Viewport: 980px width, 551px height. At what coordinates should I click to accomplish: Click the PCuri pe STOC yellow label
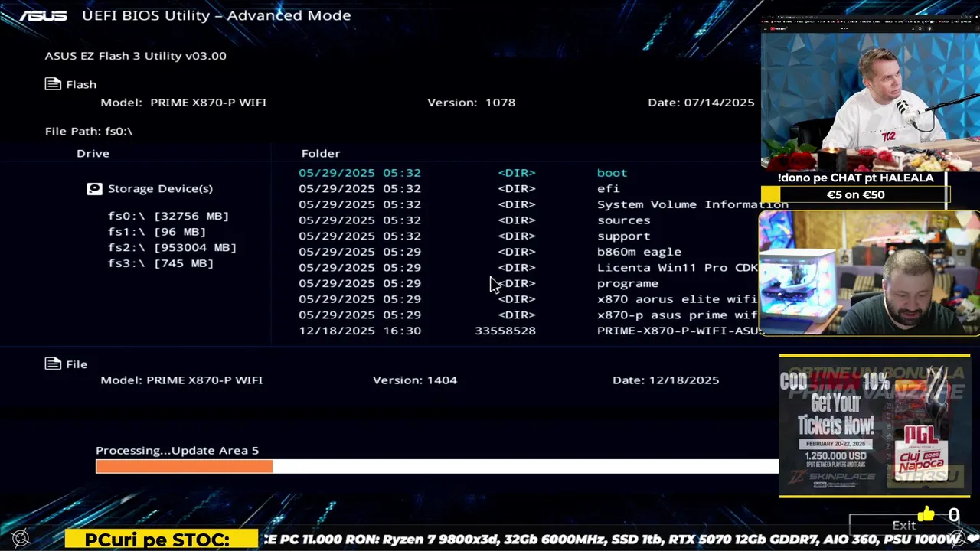[x=162, y=540]
